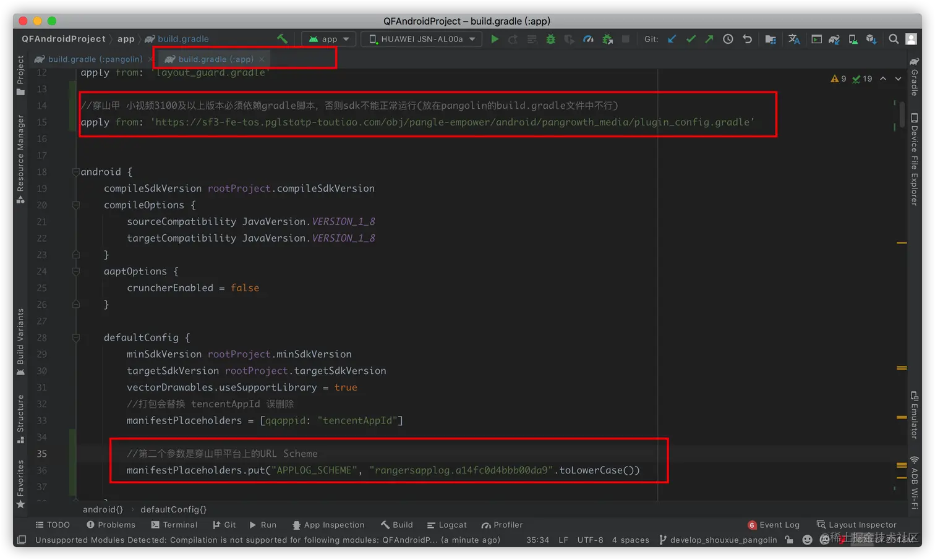
Task: Open the Structure side panel
Action: coord(20,419)
